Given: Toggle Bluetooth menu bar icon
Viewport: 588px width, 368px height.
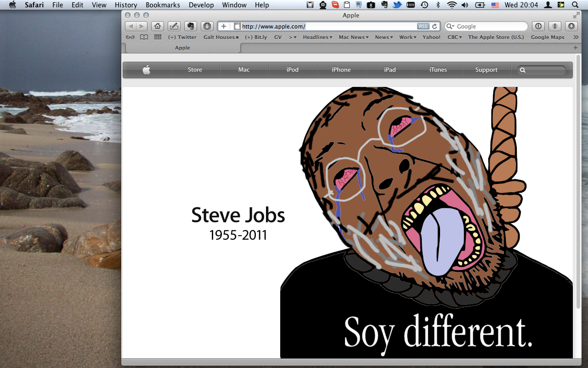Looking at the screenshot, I should click(x=438, y=5).
